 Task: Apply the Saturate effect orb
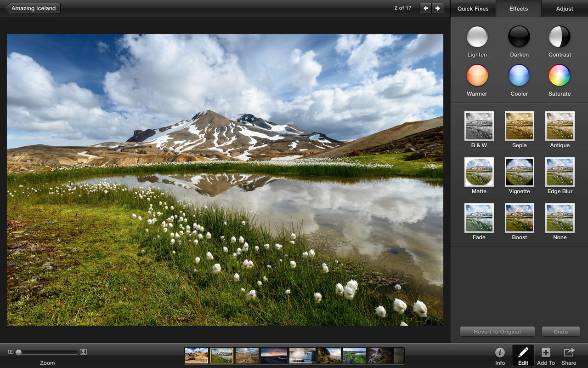560,75
